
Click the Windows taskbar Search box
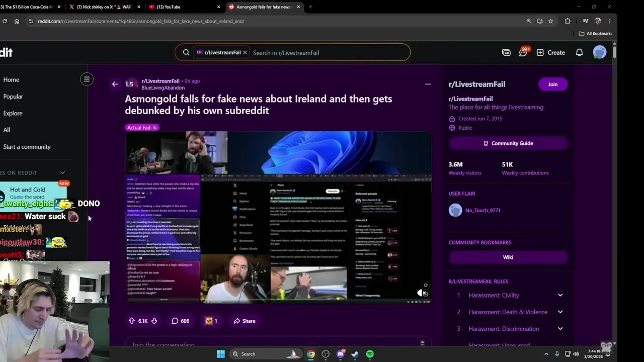coord(267,354)
